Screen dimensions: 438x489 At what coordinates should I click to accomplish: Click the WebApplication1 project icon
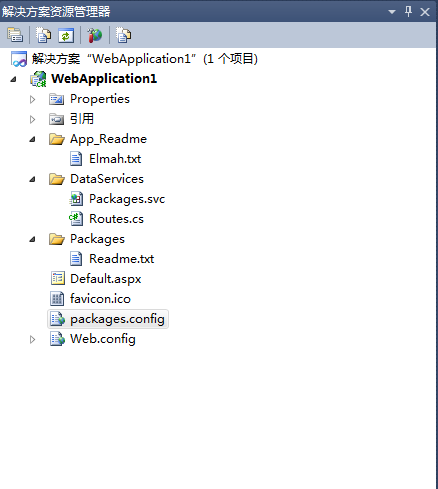pyautogui.click(x=38, y=79)
